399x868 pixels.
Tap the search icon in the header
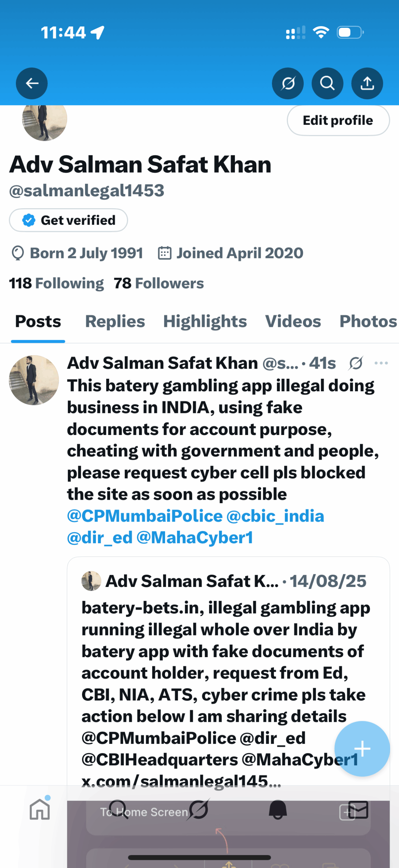coord(327,83)
